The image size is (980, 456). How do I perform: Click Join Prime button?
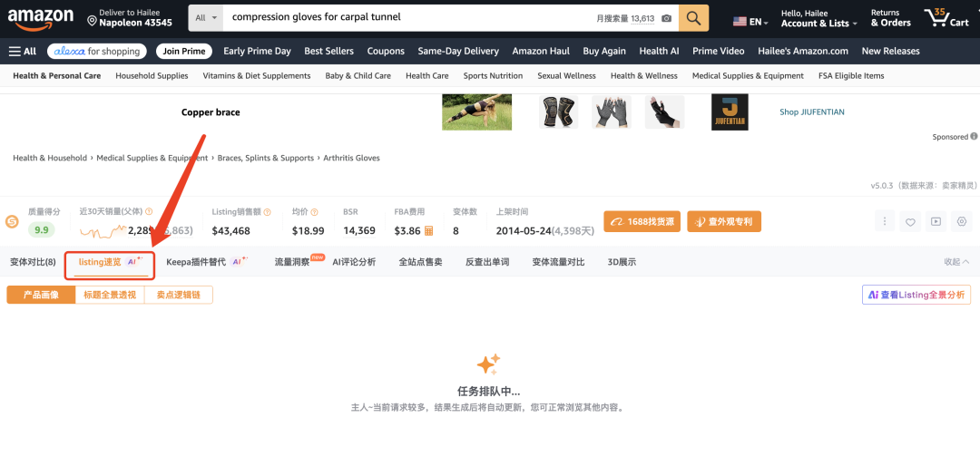tap(184, 52)
